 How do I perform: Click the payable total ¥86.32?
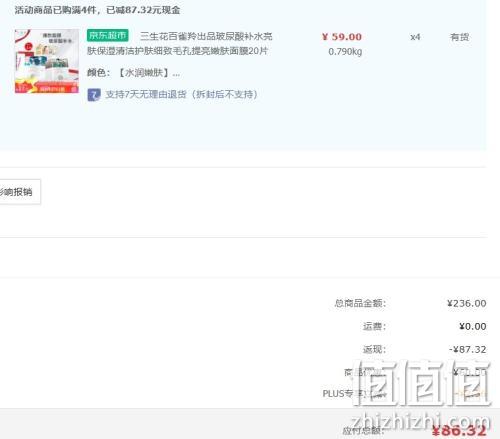pos(459,431)
